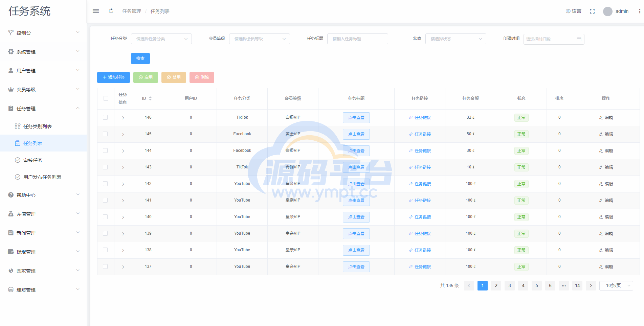Check the checkbox for task 142
Viewport: 644px width, 326px height.
tap(105, 184)
